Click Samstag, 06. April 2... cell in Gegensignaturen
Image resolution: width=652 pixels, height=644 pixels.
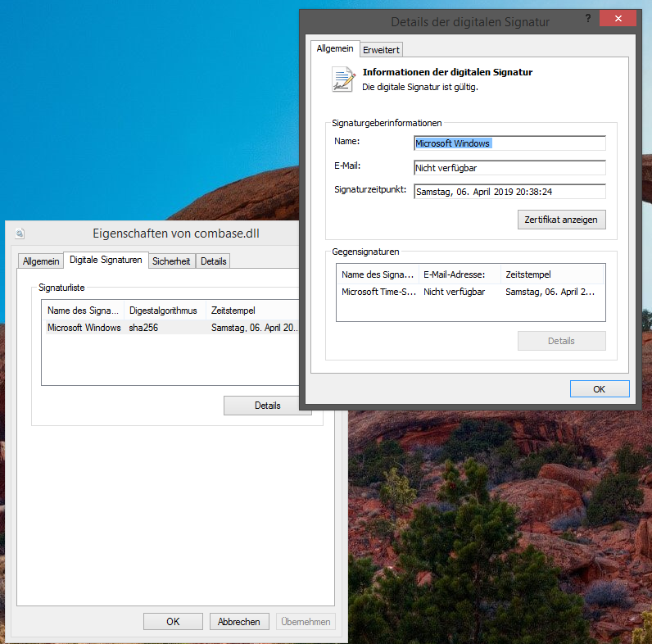click(x=550, y=292)
